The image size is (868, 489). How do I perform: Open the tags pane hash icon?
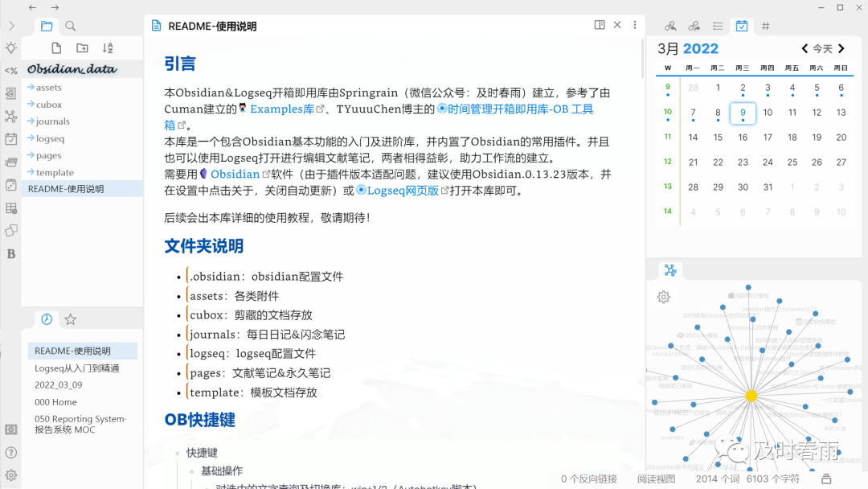click(766, 26)
